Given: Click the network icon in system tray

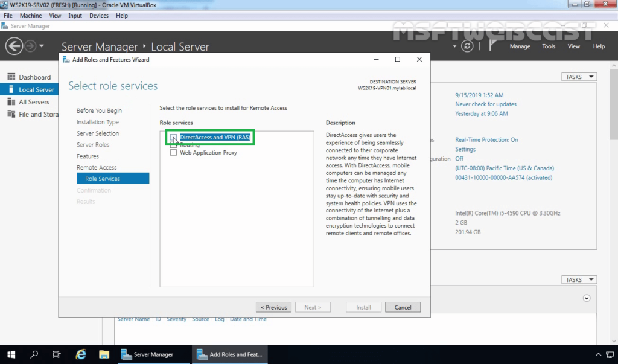Looking at the screenshot, I should click(610, 354).
